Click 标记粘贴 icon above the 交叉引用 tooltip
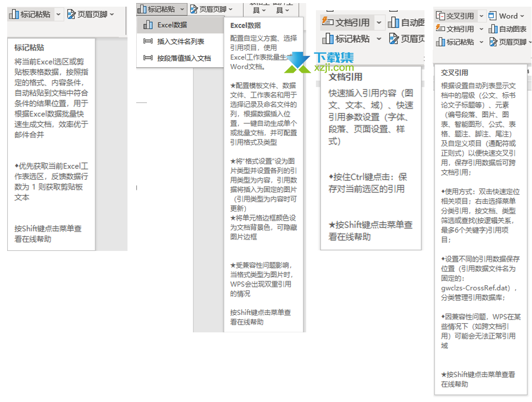Viewport: 532px width, 402px height. pyautogui.click(x=440, y=42)
